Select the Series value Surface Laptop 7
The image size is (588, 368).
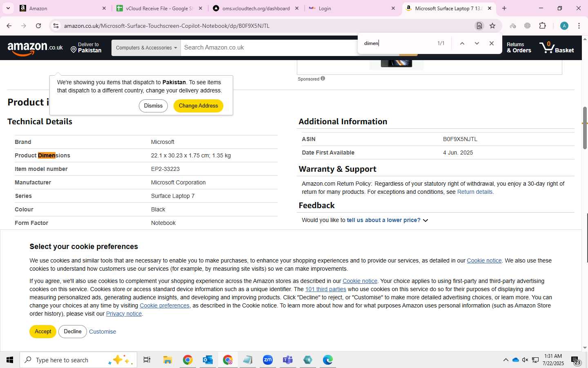tap(173, 196)
